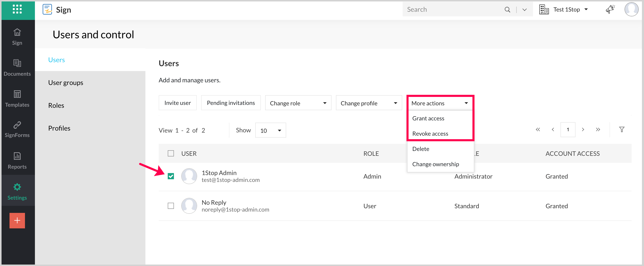The height and width of the screenshot is (266, 644).
Task: Uncheck the 1Stop Admin user checkbox
Action: [x=171, y=176]
